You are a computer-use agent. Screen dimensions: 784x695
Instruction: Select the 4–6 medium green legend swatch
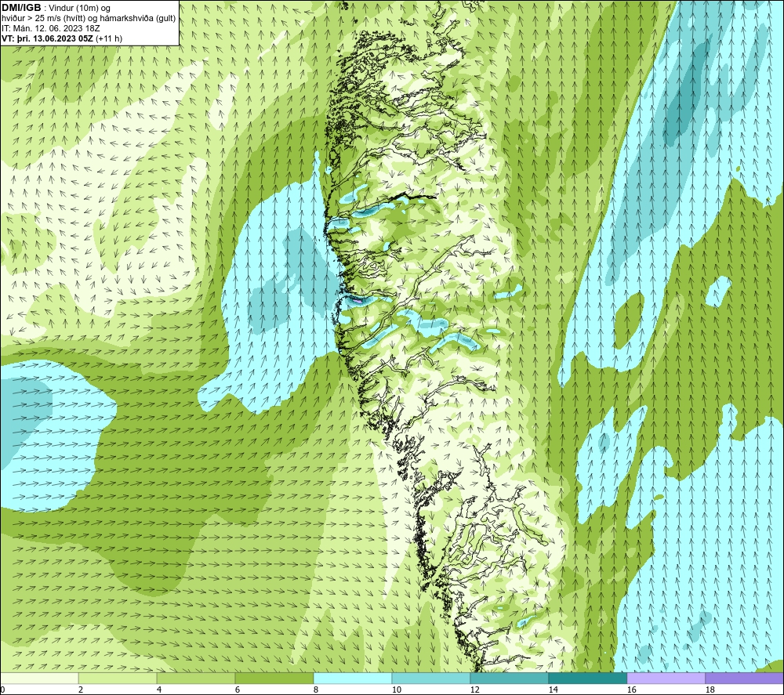pyautogui.click(x=196, y=678)
